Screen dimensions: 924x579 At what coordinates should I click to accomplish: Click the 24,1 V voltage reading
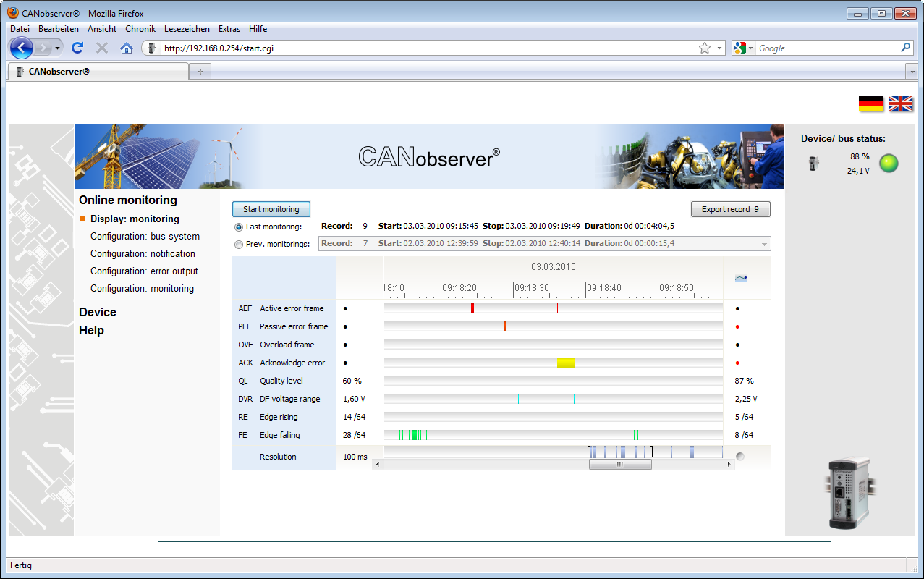point(858,171)
